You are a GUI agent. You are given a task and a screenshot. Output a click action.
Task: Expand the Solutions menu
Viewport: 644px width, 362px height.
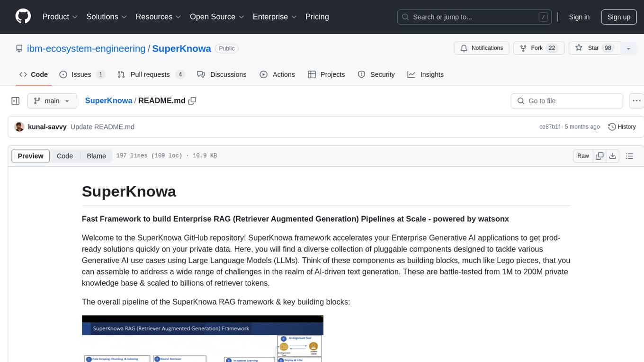coord(107,17)
